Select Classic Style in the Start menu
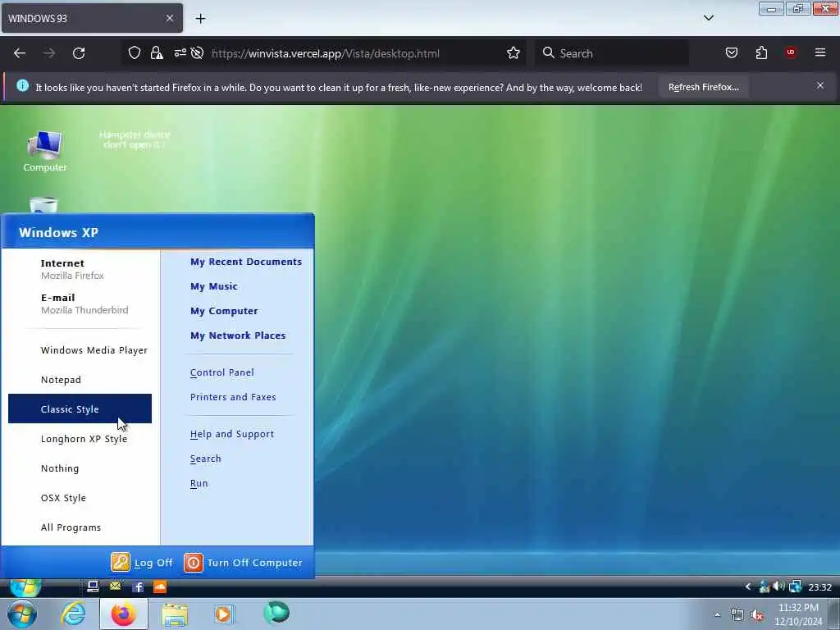This screenshot has height=630, width=840. [80, 409]
